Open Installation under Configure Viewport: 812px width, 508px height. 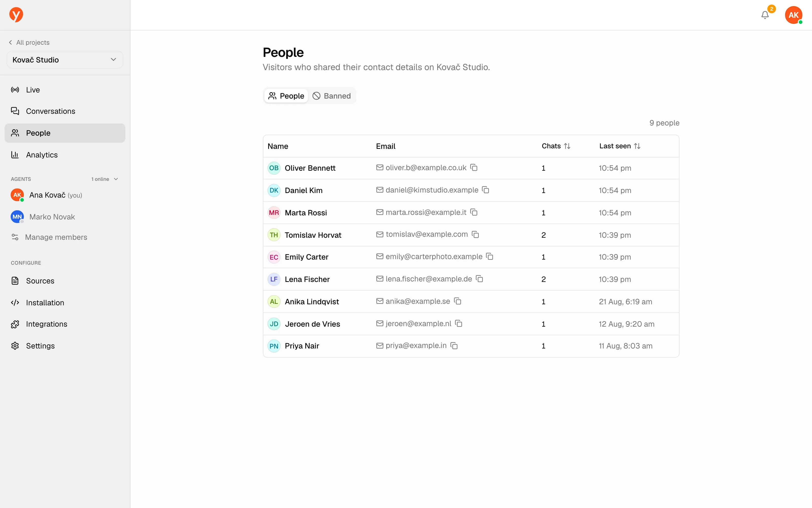(65, 303)
